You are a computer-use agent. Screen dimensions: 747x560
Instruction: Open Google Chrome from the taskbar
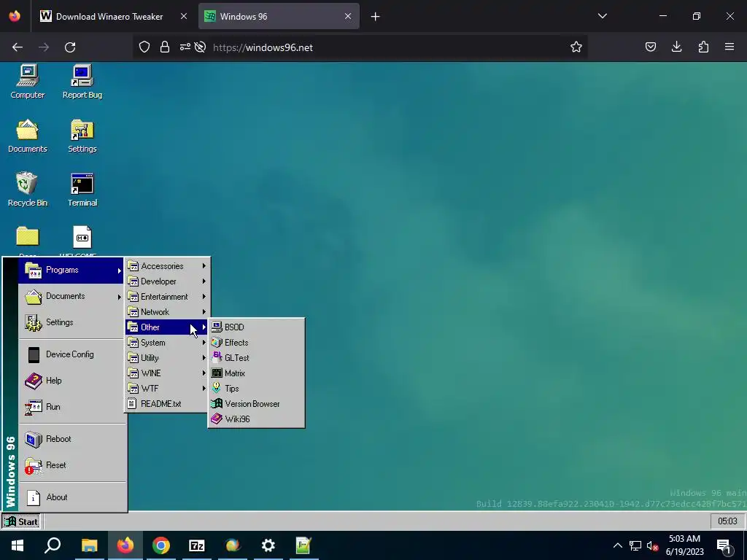point(161,545)
